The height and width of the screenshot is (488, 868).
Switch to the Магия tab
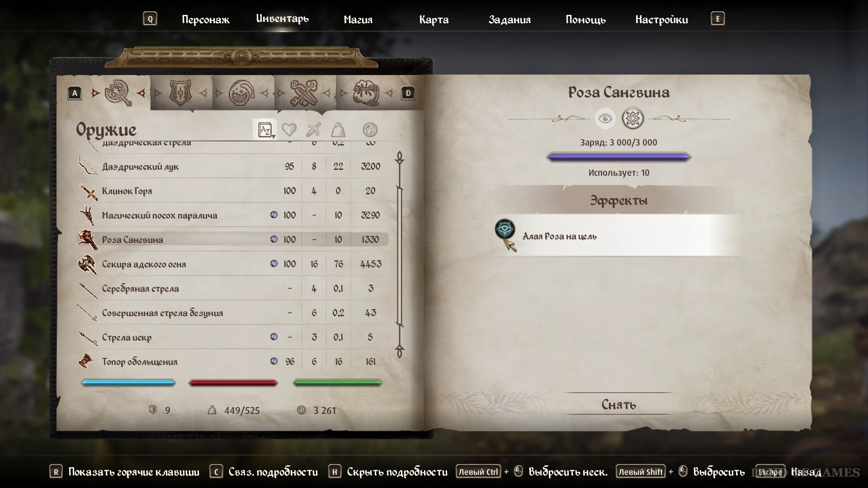tap(358, 19)
